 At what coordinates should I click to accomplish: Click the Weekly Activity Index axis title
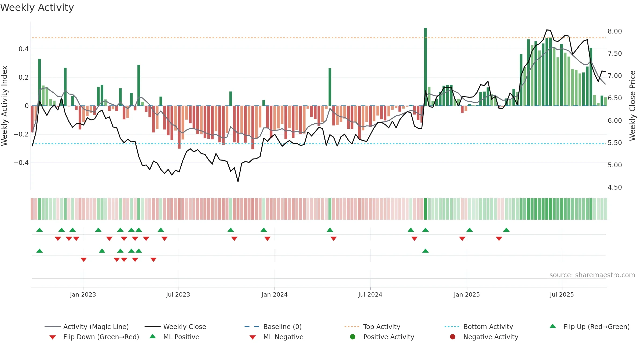click(x=4, y=106)
